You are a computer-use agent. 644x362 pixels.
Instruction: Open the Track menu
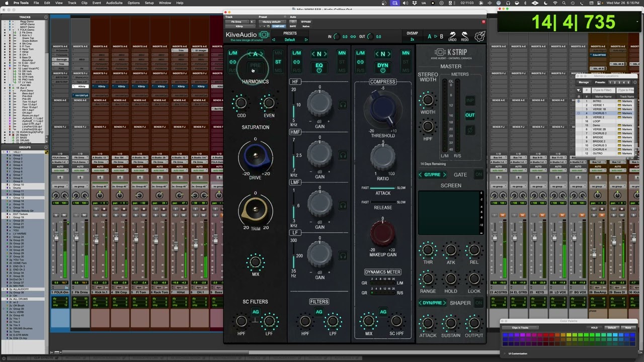[x=72, y=3]
